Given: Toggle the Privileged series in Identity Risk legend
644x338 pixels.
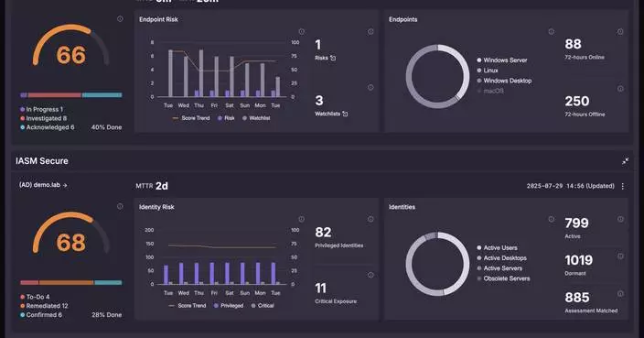Looking at the screenshot, I should (229, 306).
